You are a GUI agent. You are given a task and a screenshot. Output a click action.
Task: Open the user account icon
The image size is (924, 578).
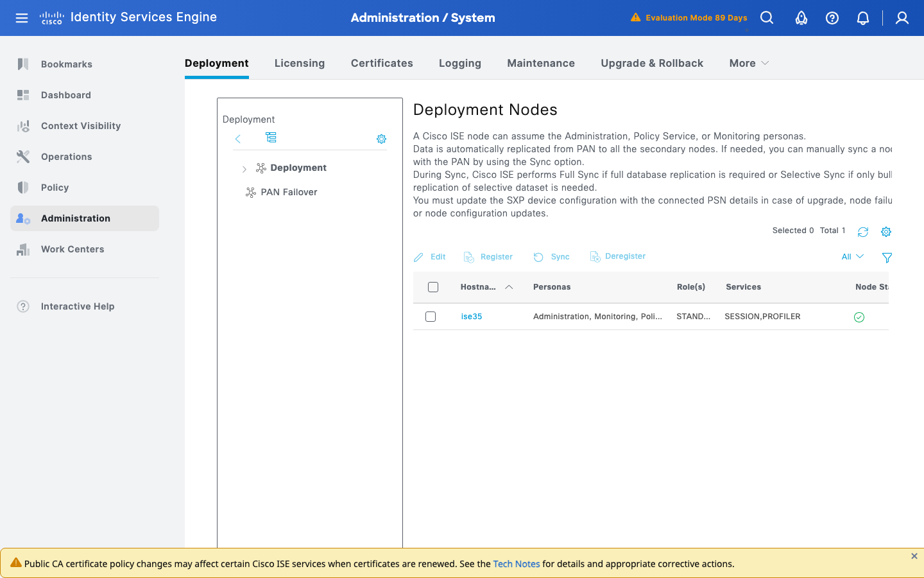(902, 18)
